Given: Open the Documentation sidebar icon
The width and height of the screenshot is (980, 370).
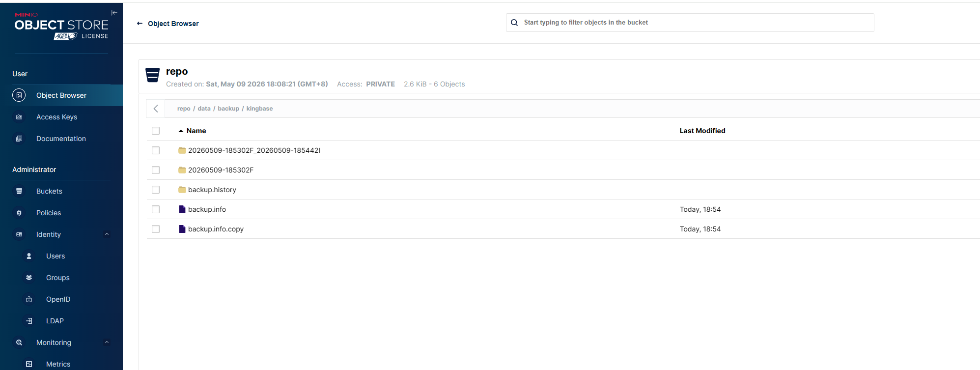Looking at the screenshot, I should (x=19, y=139).
